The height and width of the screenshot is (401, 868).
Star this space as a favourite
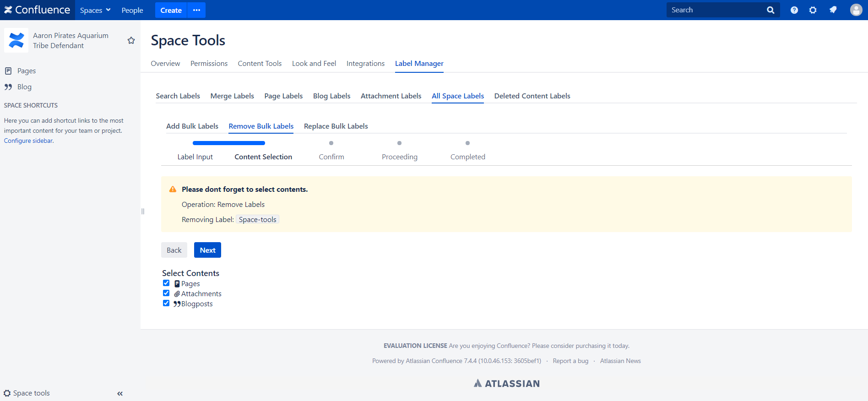(x=131, y=40)
